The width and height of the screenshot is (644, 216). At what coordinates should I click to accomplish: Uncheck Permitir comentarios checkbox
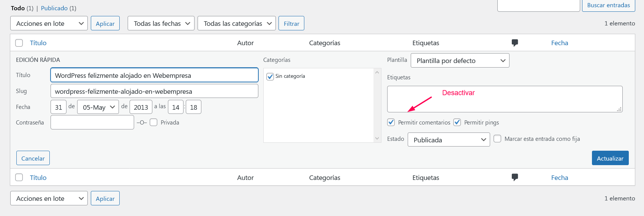(x=391, y=122)
